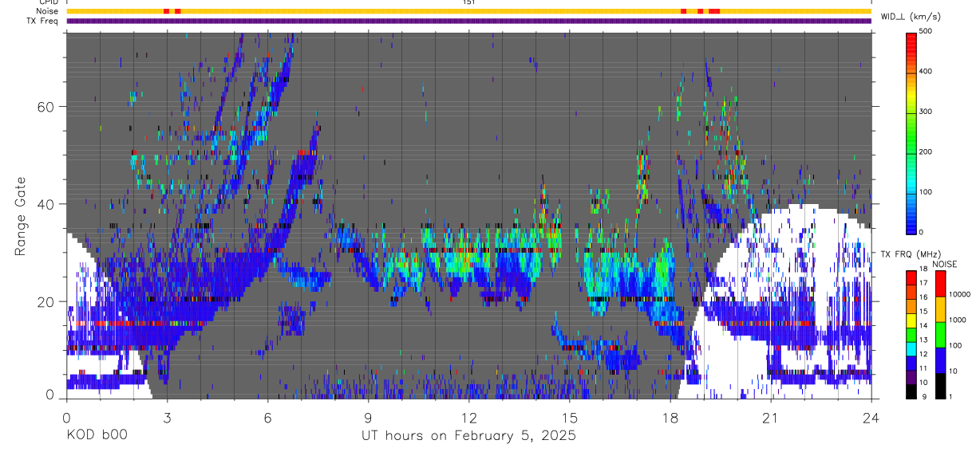980x452 pixels.
Task: Pick the cyan 12–13 MHz swatch in TX FRQ legend
Action: point(911,348)
